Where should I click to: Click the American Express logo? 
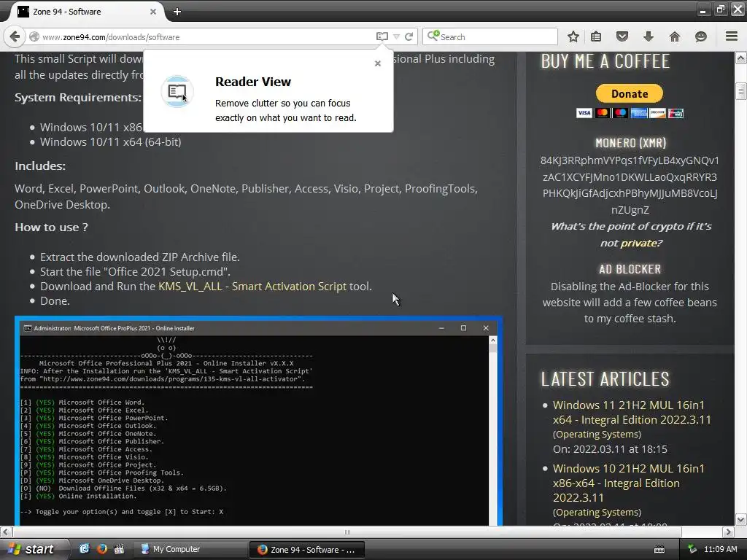click(639, 113)
